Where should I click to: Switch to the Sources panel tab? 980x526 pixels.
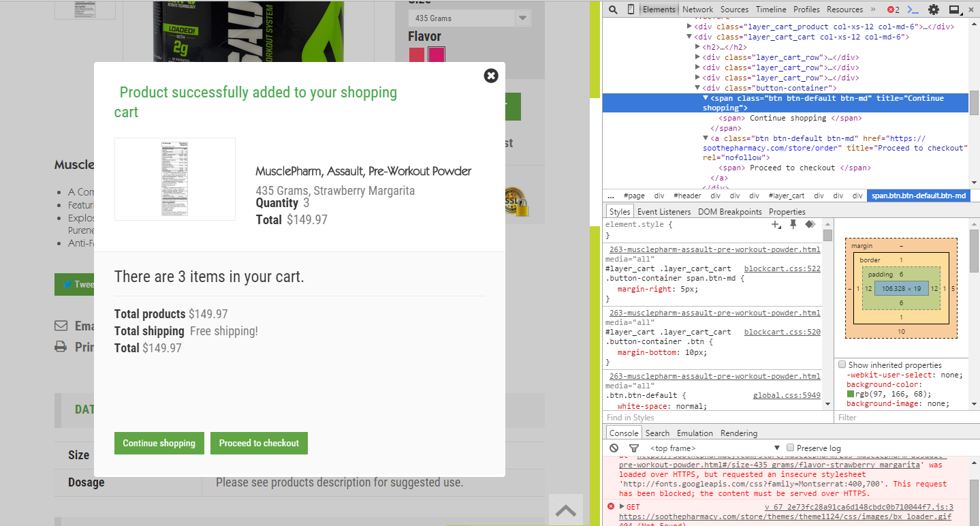click(734, 10)
